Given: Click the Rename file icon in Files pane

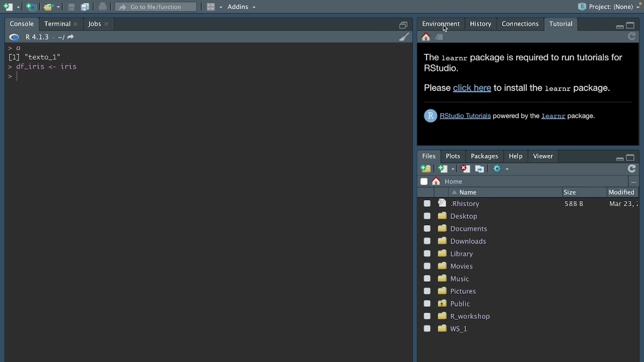Looking at the screenshot, I should click(x=479, y=169).
